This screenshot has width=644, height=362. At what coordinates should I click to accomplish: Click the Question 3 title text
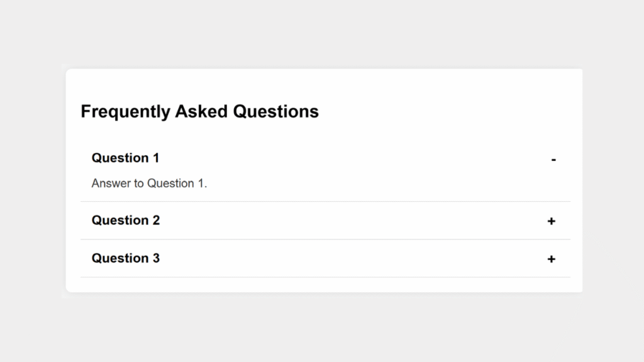pos(126,258)
